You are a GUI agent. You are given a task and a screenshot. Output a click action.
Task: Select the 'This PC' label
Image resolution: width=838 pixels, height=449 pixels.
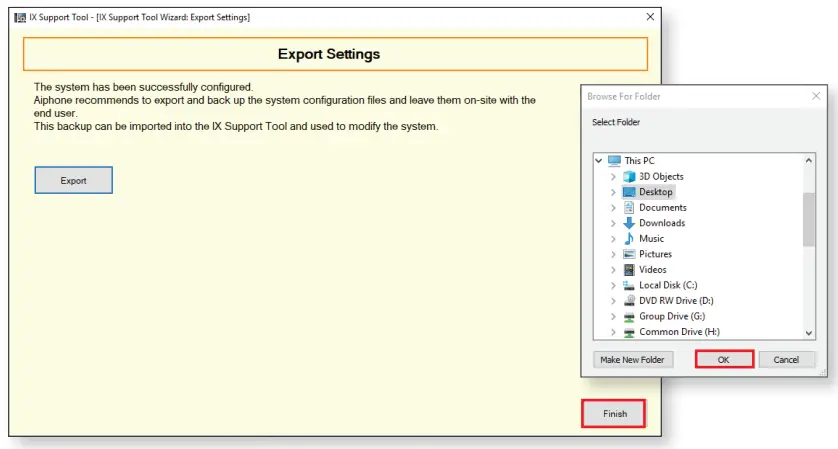pos(639,160)
